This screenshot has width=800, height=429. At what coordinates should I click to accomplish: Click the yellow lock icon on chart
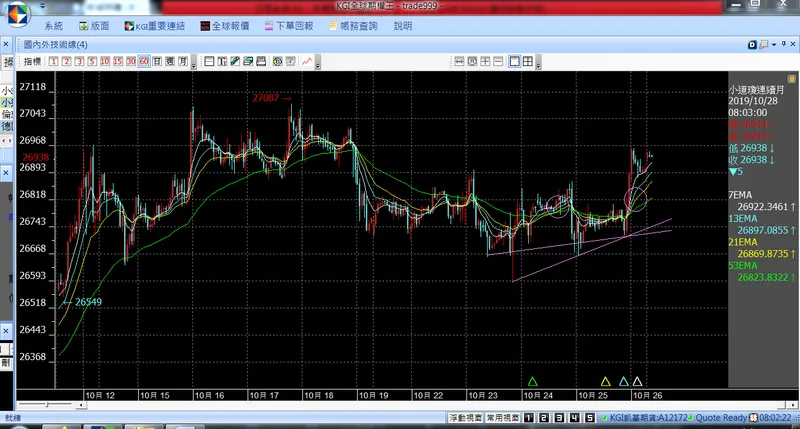point(791,79)
